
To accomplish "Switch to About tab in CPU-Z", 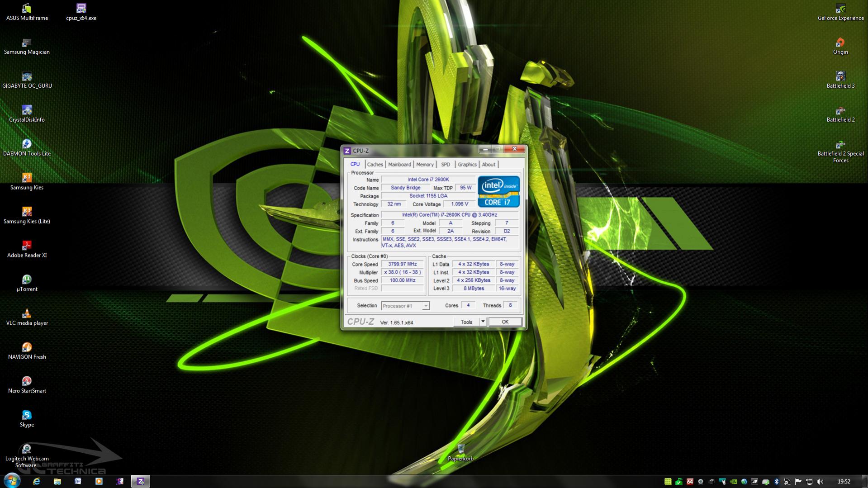I will [489, 165].
